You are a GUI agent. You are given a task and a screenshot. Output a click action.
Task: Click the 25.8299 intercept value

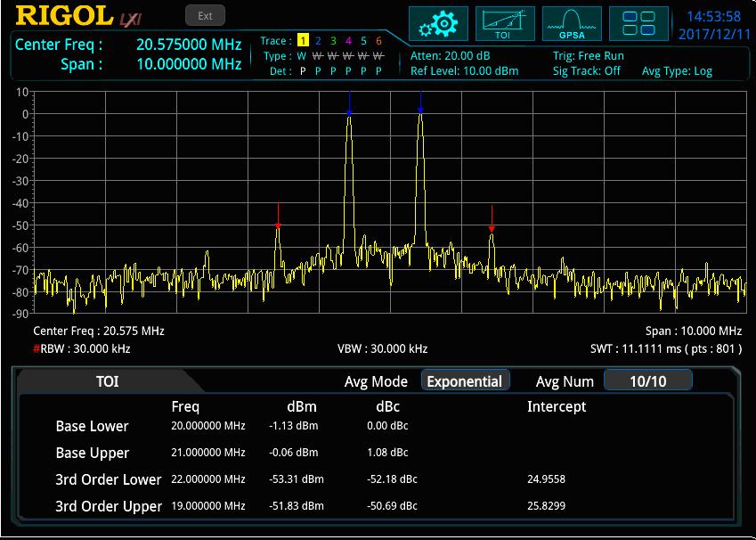tap(546, 506)
